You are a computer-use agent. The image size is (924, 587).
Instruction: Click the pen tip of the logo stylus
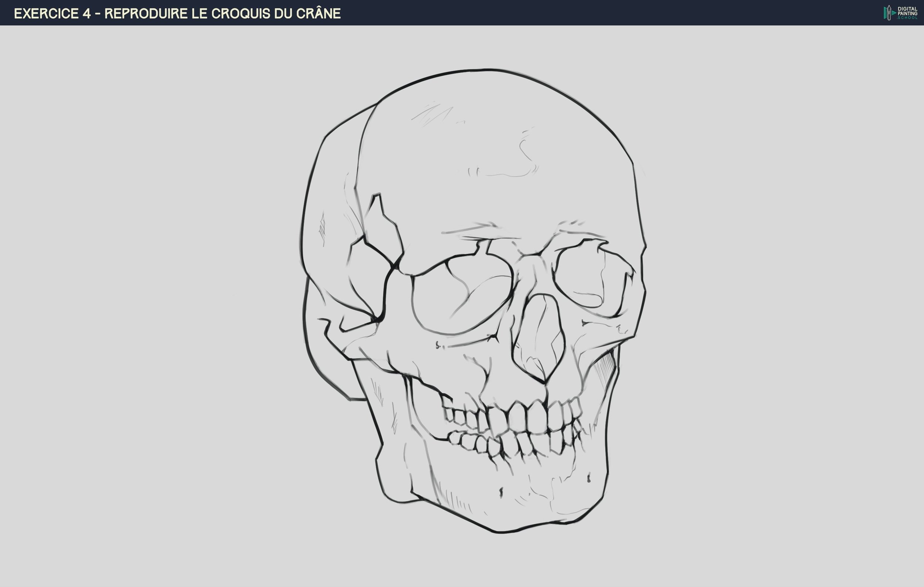pos(889,6)
